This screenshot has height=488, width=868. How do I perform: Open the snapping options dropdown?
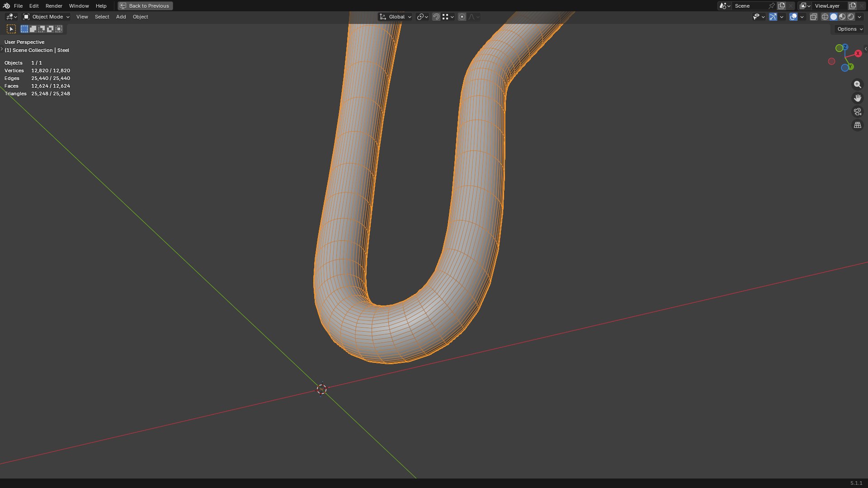448,17
